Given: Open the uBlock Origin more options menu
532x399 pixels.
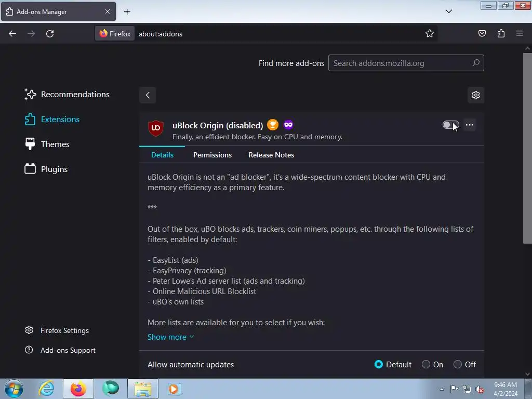Looking at the screenshot, I should point(470,125).
